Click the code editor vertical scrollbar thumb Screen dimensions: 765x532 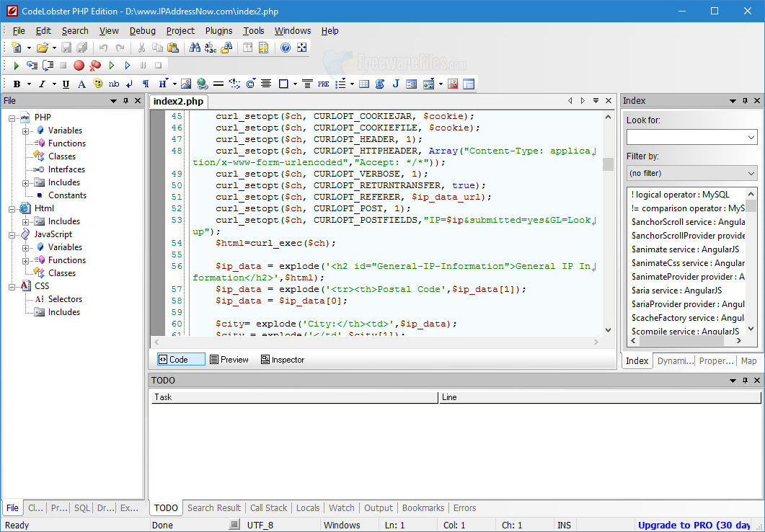click(608, 164)
